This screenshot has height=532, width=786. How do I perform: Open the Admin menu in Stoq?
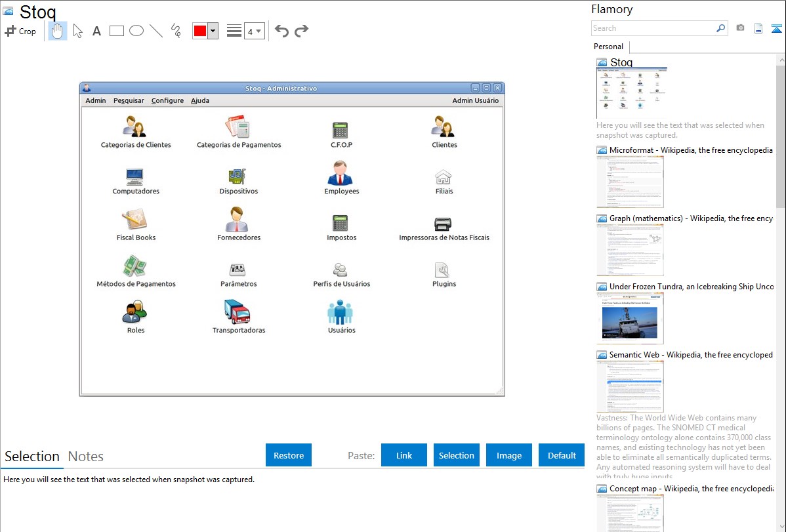click(x=95, y=100)
